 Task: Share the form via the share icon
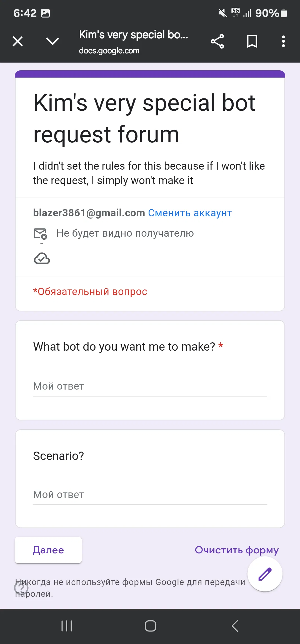point(217,41)
